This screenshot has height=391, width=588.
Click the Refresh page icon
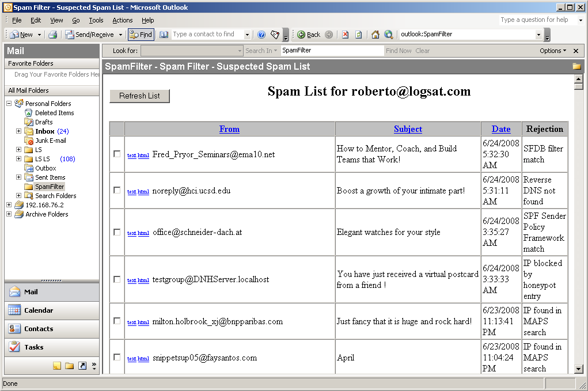pos(358,35)
